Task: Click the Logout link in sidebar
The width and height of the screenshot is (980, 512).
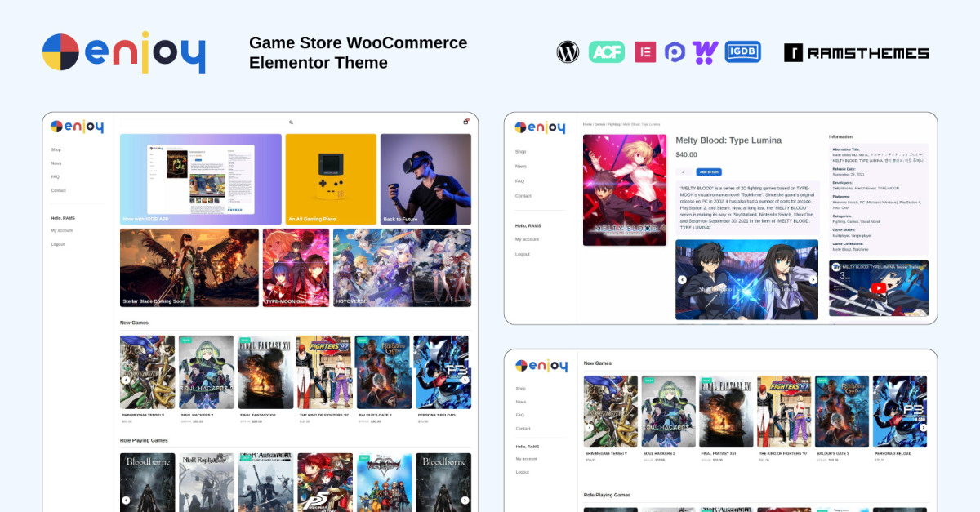Action: click(57, 244)
